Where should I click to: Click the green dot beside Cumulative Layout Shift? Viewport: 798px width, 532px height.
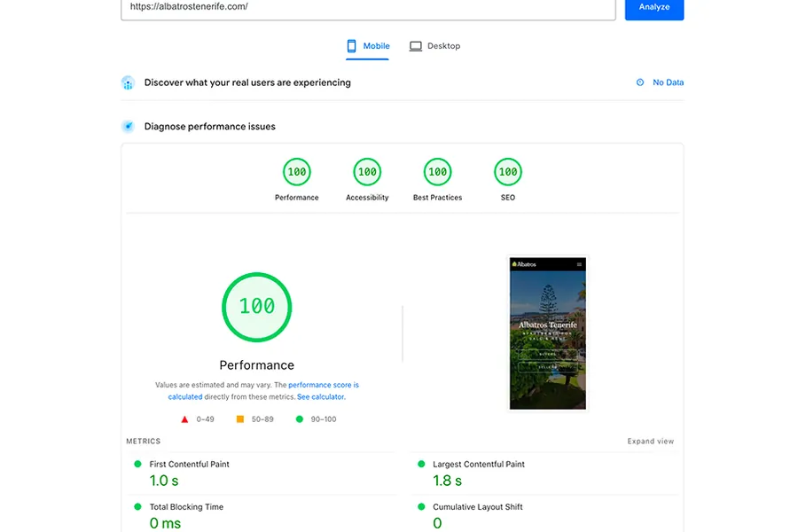coord(421,506)
